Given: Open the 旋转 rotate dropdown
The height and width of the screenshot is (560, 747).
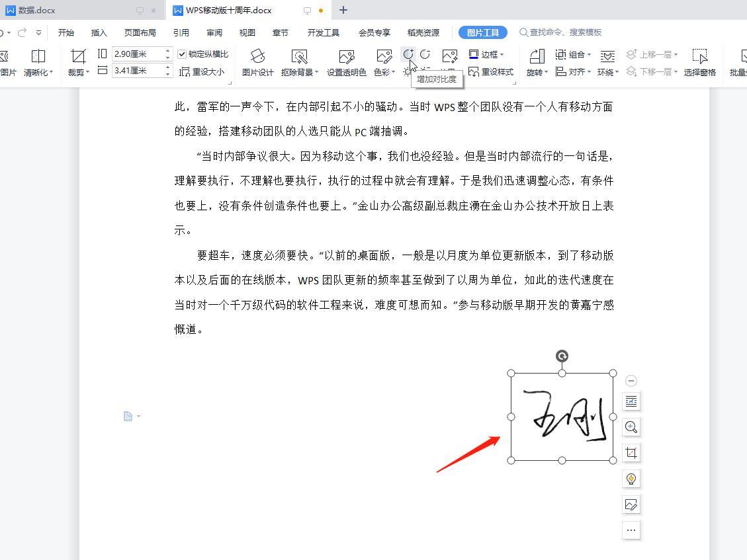Looking at the screenshot, I should pyautogui.click(x=537, y=63).
